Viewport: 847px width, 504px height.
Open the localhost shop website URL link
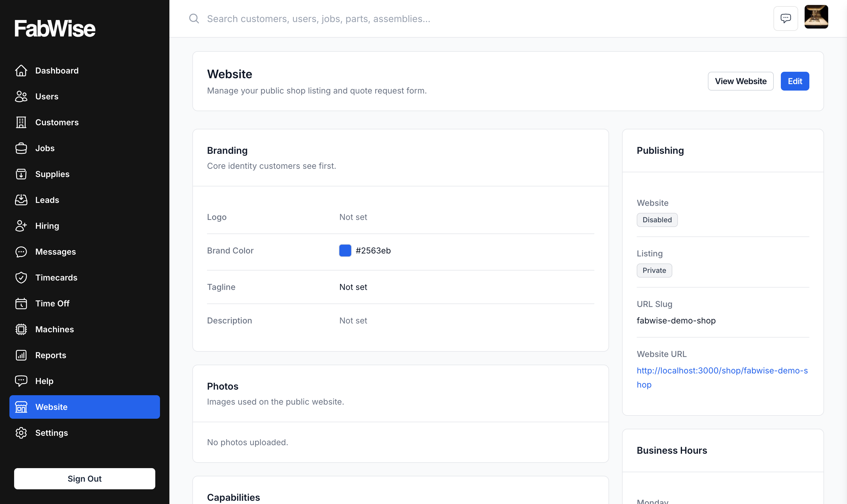[x=722, y=377]
